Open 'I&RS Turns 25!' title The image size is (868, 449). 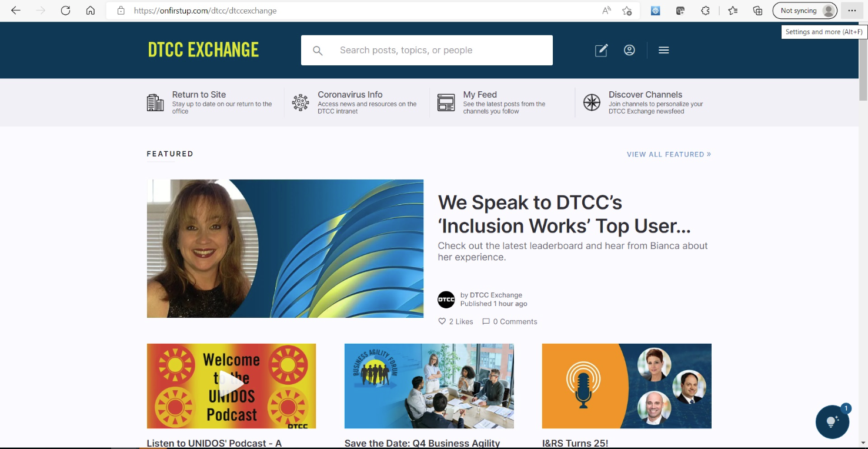pyautogui.click(x=575, y=443)
